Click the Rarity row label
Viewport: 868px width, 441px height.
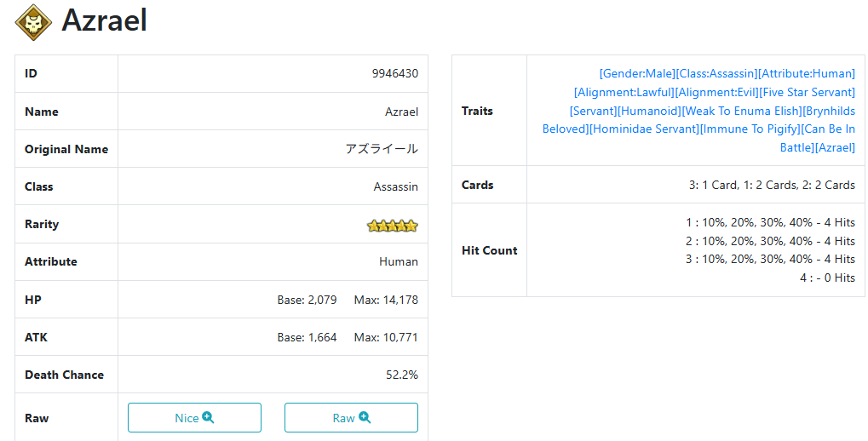[42, 224]
